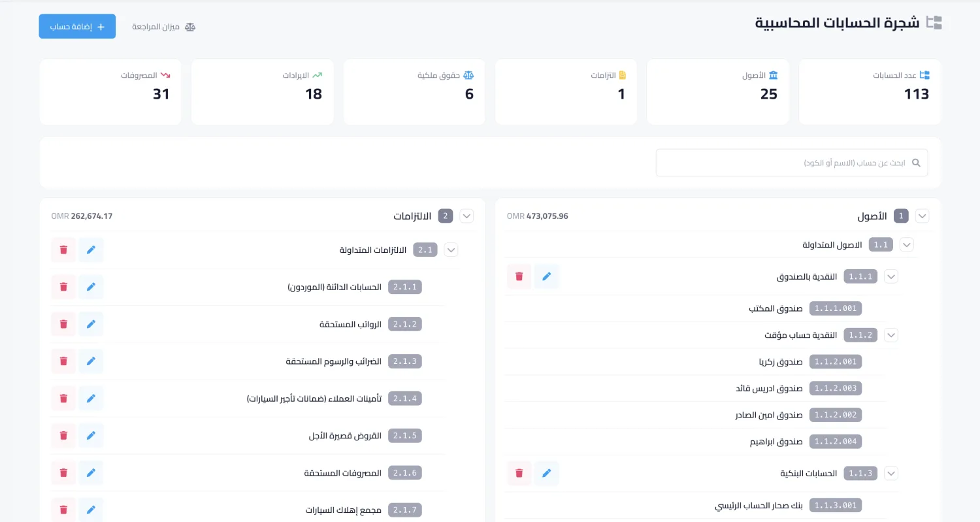Viewport: 980px width, 522px height.
Task: Click code badge 2.1.5
Action: tap(405, 436)
